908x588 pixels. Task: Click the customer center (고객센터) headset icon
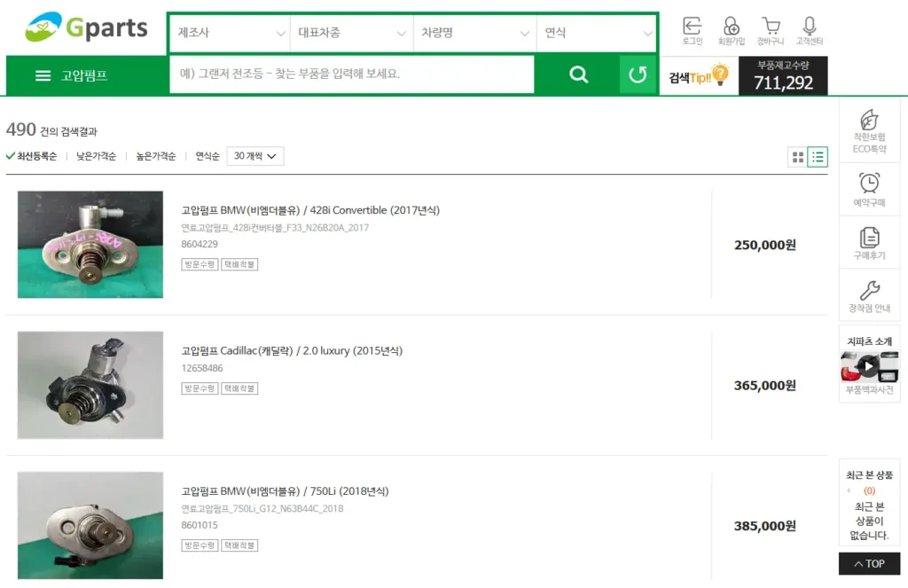tap(809, 27)
